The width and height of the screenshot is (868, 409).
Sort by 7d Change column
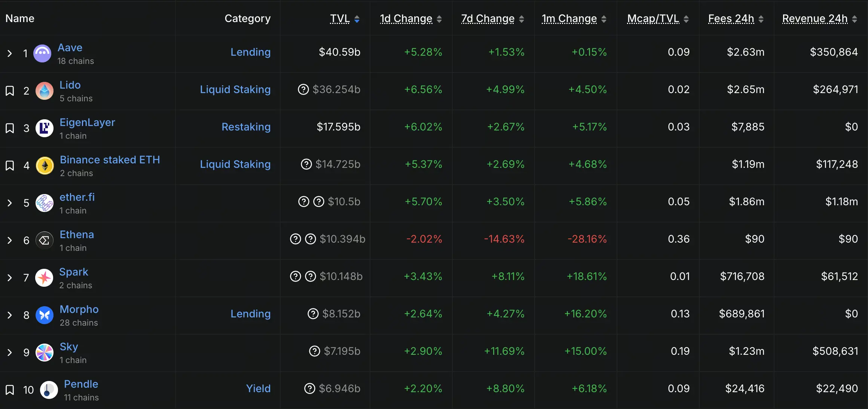pos(488,19)
